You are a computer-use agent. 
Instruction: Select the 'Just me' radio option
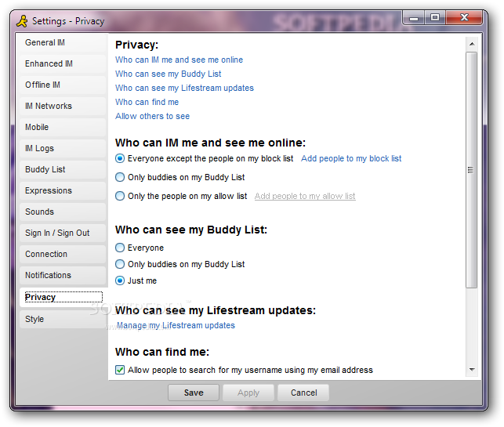pyautogui.click(x=120, y=280)
